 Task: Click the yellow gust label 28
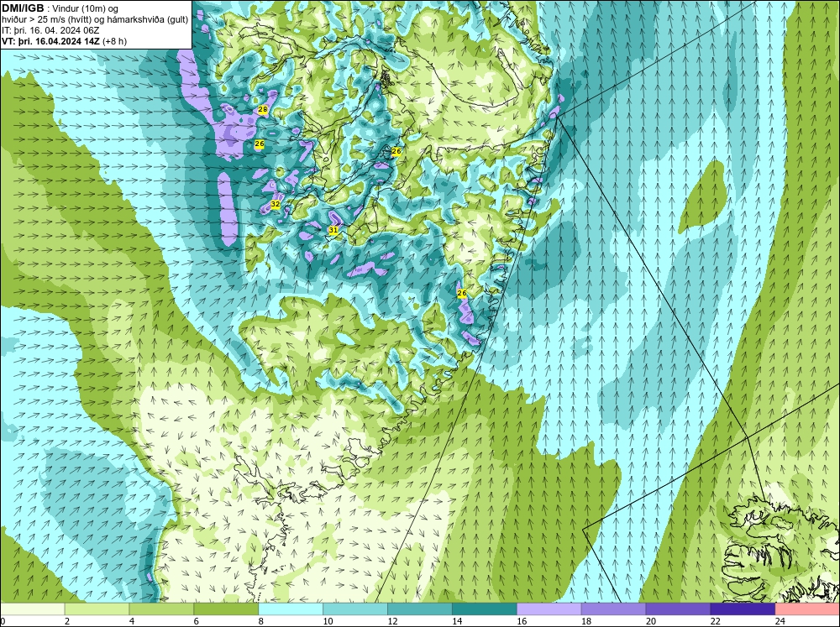[x=262, y=110]
